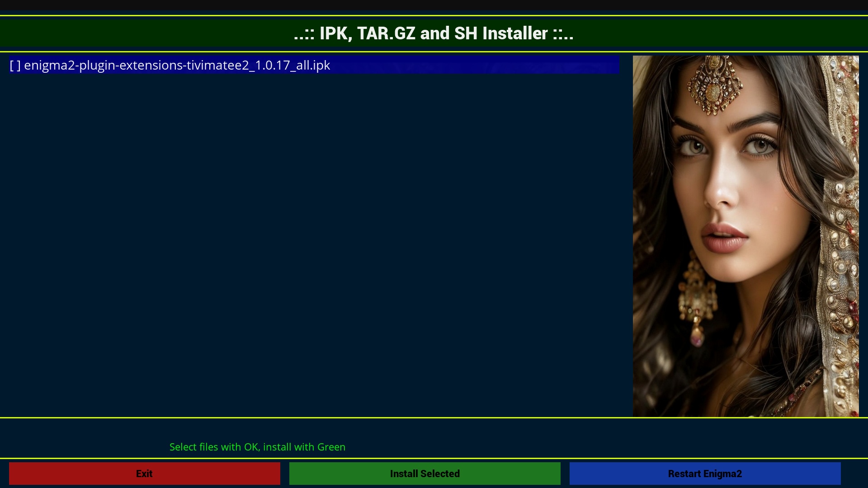Click the 'Select files with OK, install with Green' hint
868x488 pixels.
pyautogui.click(x=257, y=447)
